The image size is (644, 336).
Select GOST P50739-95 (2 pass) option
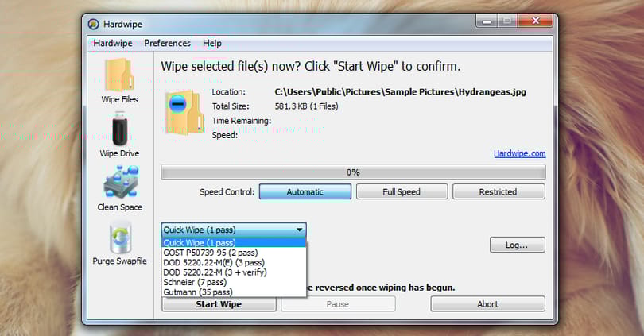pyautogui.click(x=234, y=253)
